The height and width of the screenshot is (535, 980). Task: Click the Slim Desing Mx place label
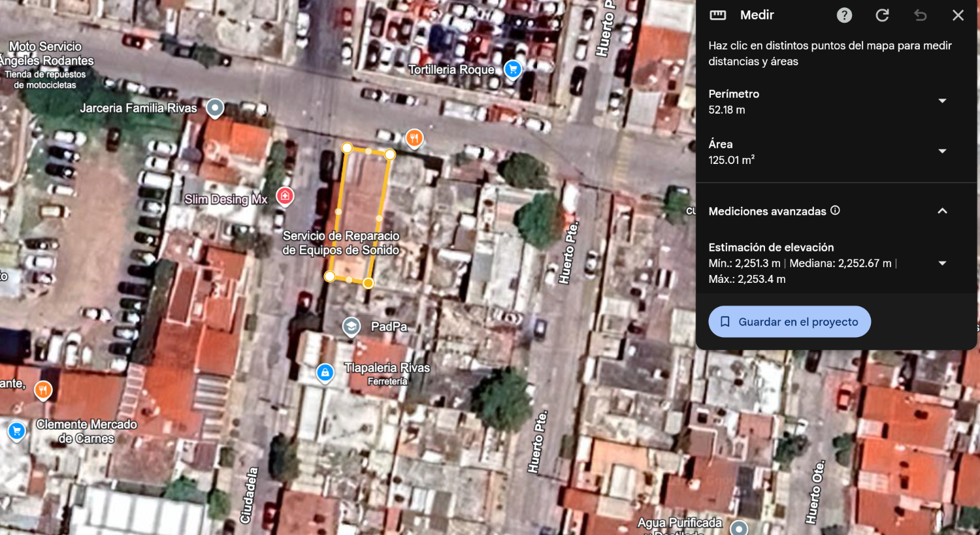[x=226, y=199]
